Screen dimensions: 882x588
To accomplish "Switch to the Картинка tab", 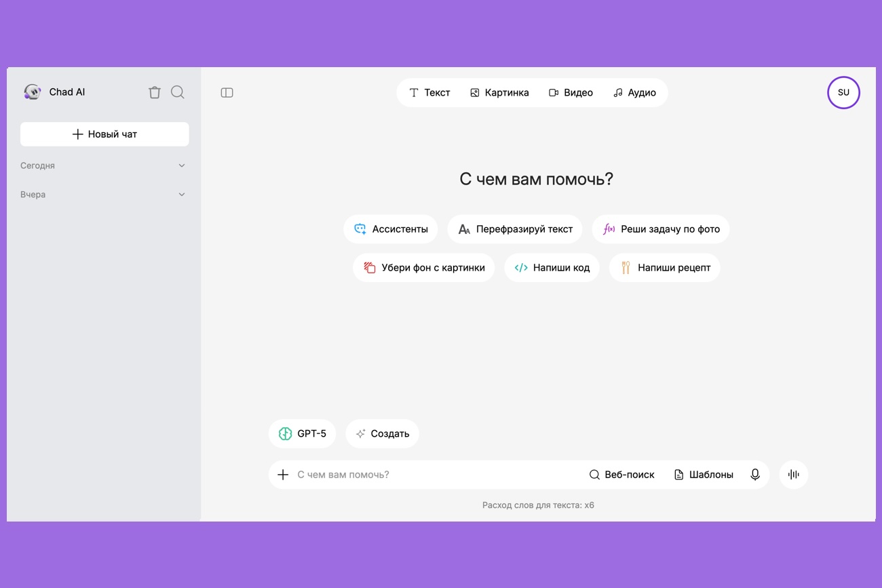I will pos(499,92).
